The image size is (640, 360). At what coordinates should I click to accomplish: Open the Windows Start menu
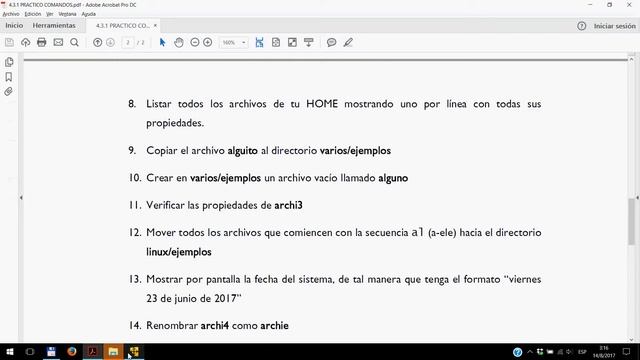click(10, 351)
